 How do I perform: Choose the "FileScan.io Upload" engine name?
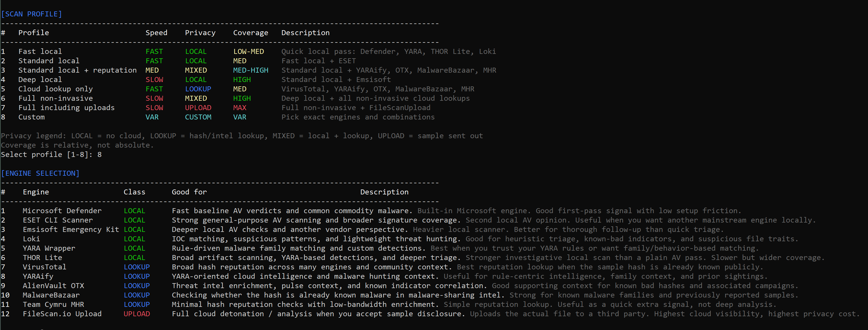point(62,314)
